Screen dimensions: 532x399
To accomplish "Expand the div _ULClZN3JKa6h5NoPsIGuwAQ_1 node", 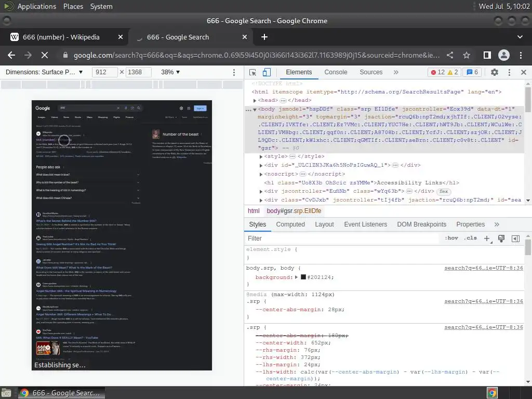I will [x=261, y=165].
